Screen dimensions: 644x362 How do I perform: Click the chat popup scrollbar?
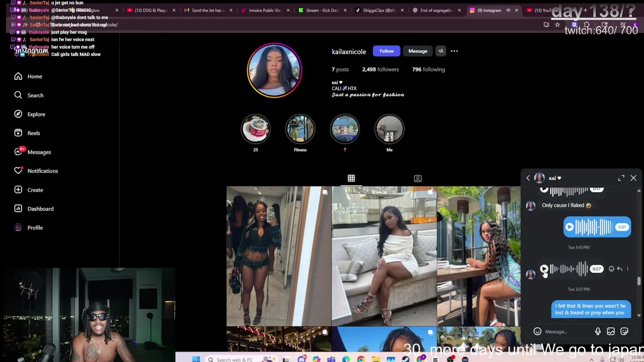(x=639, y=282)
